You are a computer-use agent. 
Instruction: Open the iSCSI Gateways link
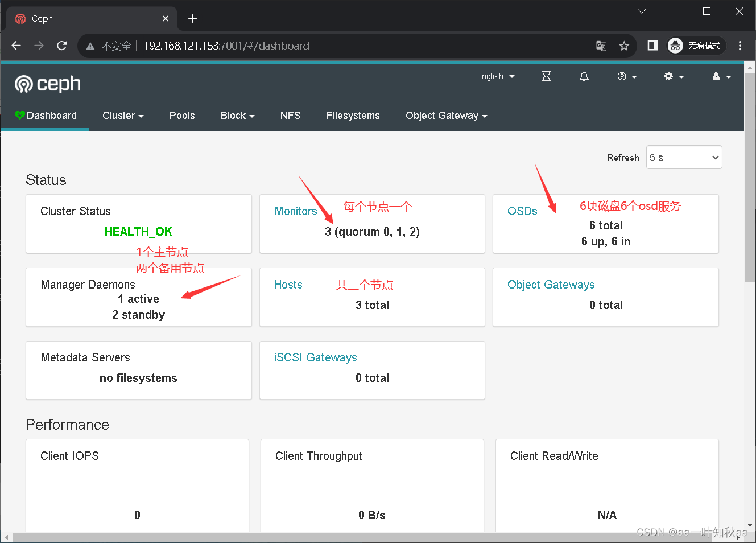pyautogui.click(x=315, y=357)
